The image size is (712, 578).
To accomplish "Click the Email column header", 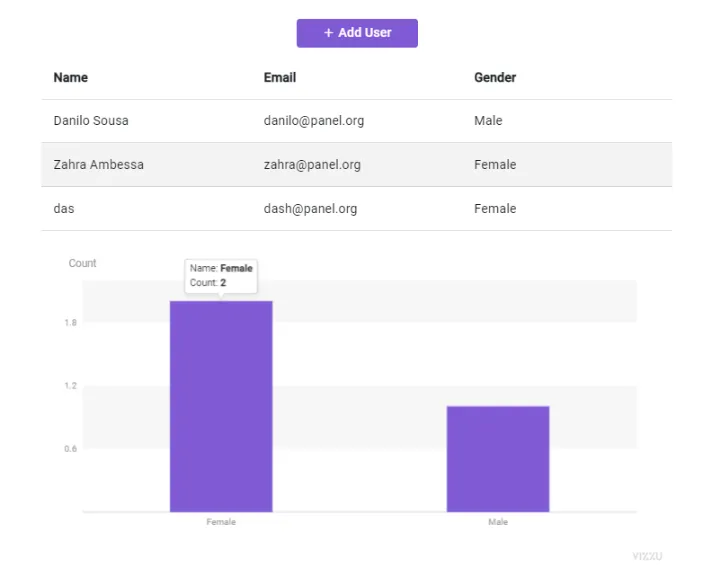I will click(280, 78).
